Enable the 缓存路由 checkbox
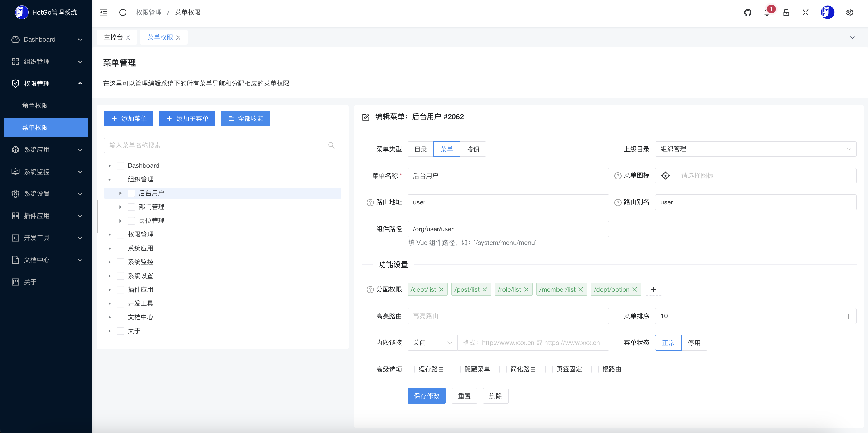 (411, 369)
